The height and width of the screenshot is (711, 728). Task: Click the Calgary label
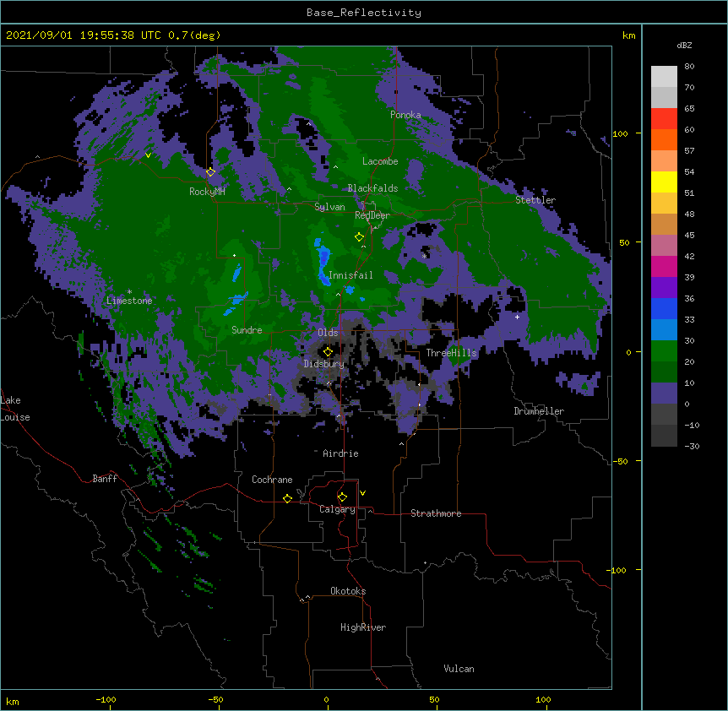click(x=337, y=509)
